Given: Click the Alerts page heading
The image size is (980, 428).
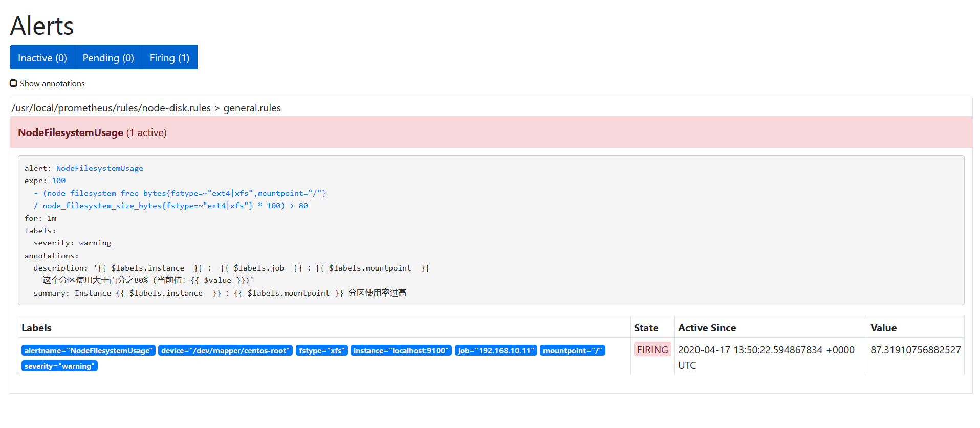Looking at the screenshot, I should click(42, 26).
